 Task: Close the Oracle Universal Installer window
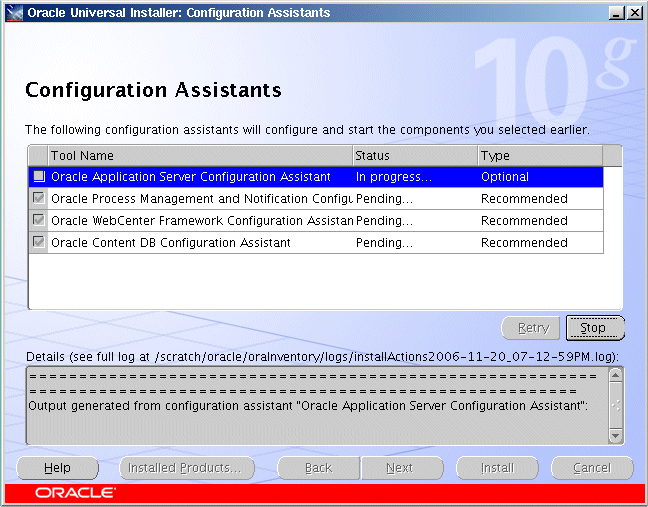click(x=634, y=13)
